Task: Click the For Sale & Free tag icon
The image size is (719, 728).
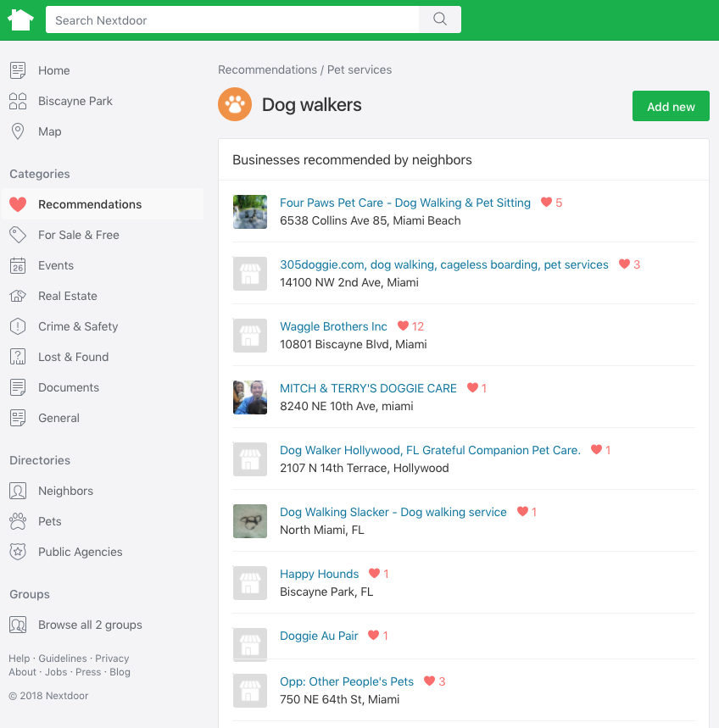Action: pyautogui.click(x=18, y=235)
